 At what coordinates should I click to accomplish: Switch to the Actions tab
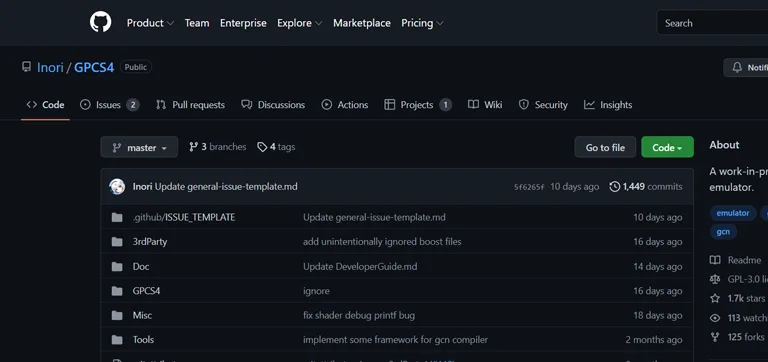coord(345,105)
